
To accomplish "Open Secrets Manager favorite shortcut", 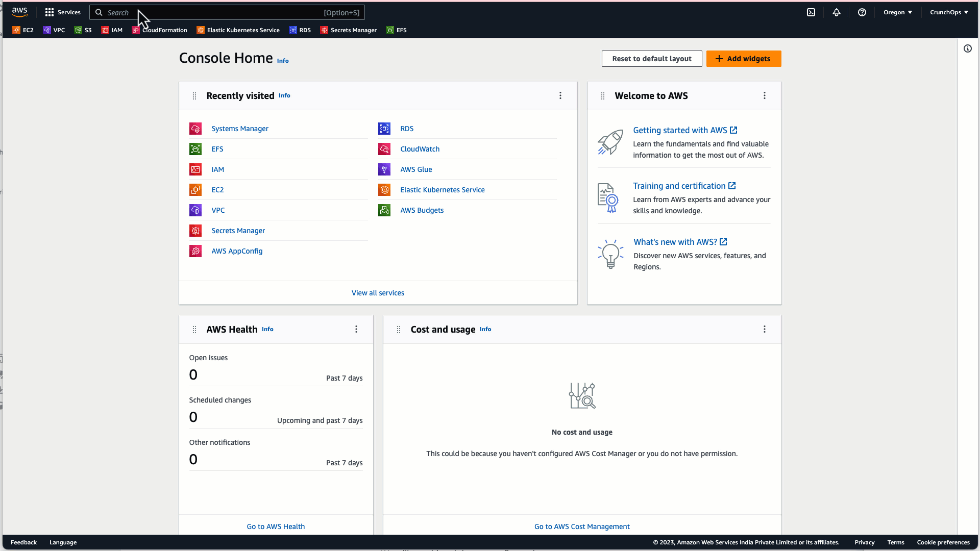I will [x=349, y=30].
